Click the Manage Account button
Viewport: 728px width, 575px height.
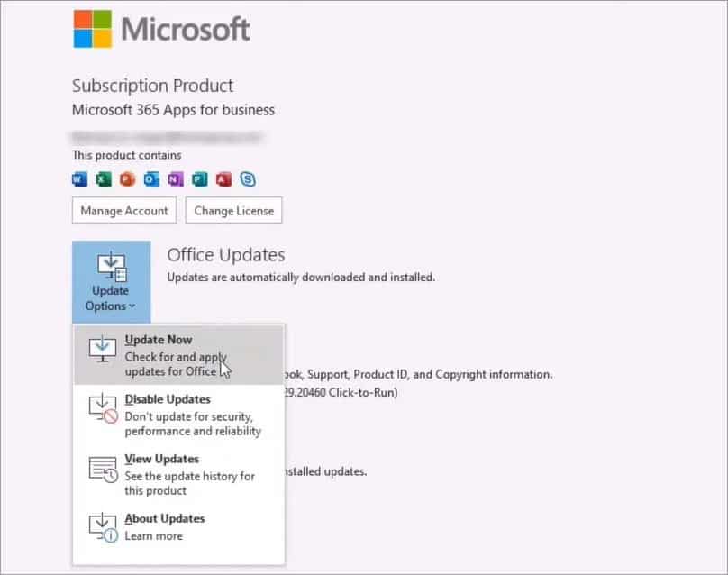(x=124, y=210)
